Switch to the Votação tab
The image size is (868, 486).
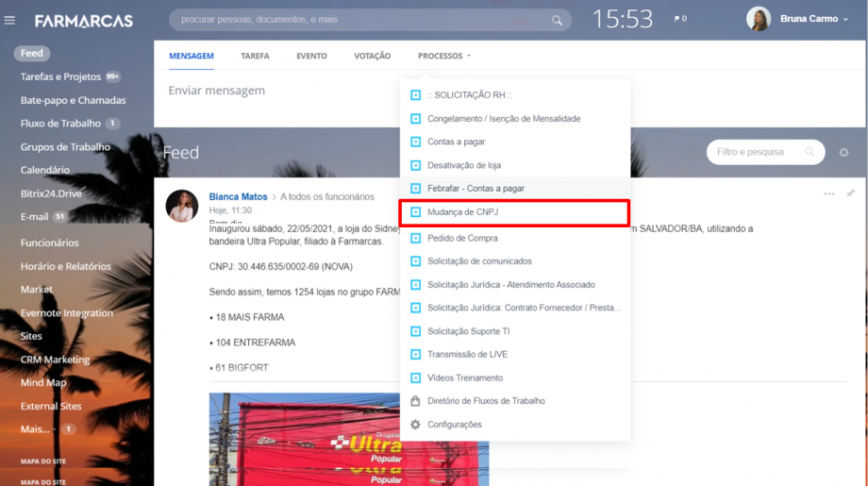coord(372,56)
